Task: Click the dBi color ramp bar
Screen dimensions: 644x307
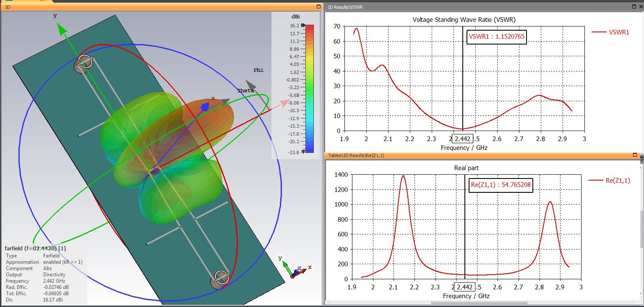Action: click(309, 89)
